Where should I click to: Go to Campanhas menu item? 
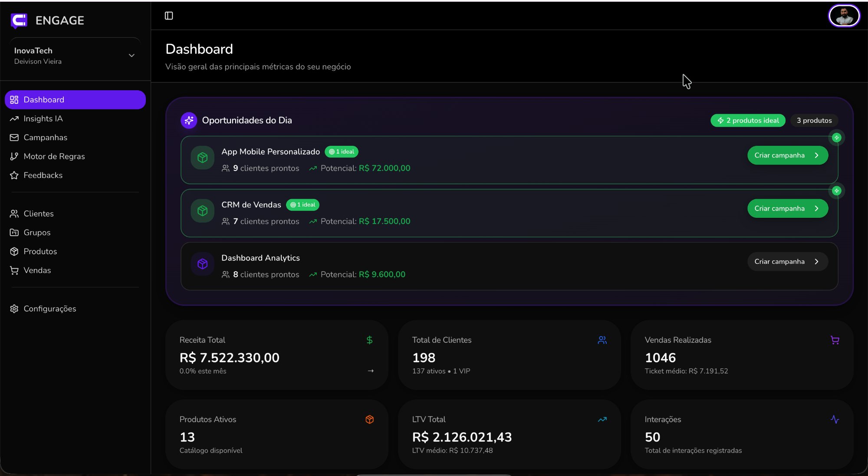(x=45, y=138)
